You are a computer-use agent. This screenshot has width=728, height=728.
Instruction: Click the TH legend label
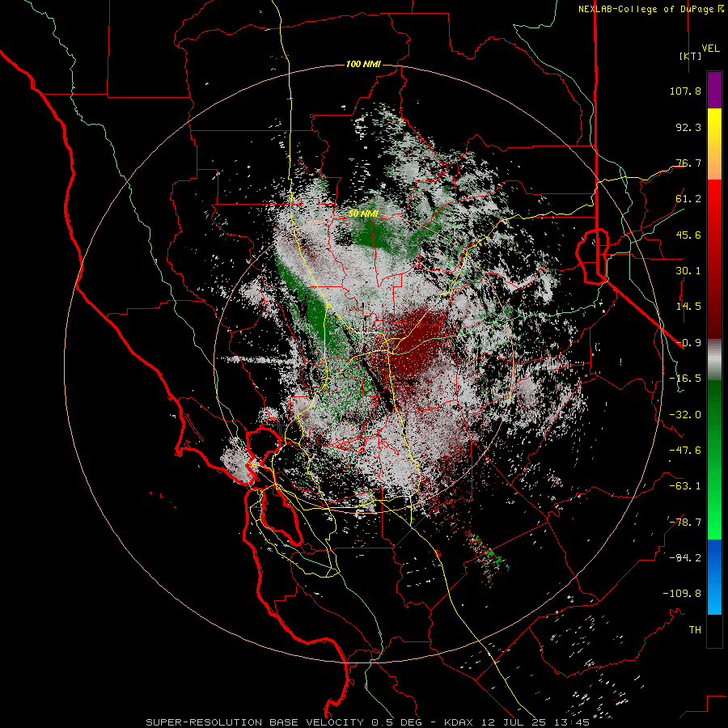point(695,630)
